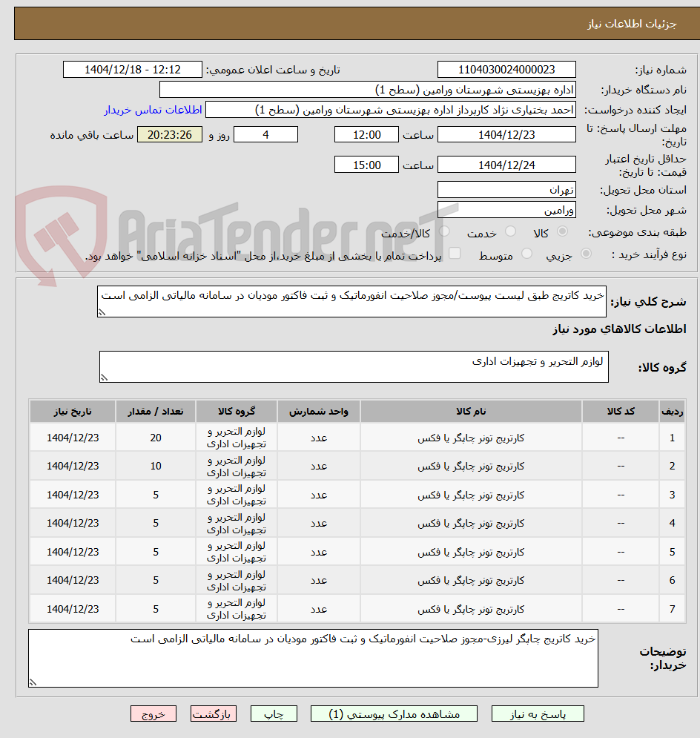Click the بازگشت back button
700x738 pixels.
pos(214,714)
